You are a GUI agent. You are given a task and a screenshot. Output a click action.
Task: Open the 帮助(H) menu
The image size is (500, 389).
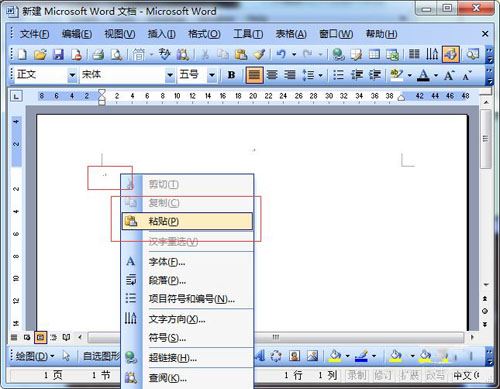pyautogui.click(x=381, y=34)
